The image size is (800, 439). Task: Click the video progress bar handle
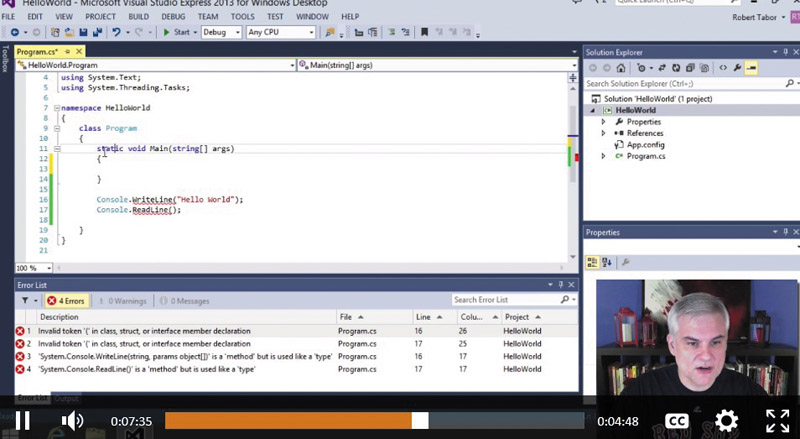tap(420, 421)
